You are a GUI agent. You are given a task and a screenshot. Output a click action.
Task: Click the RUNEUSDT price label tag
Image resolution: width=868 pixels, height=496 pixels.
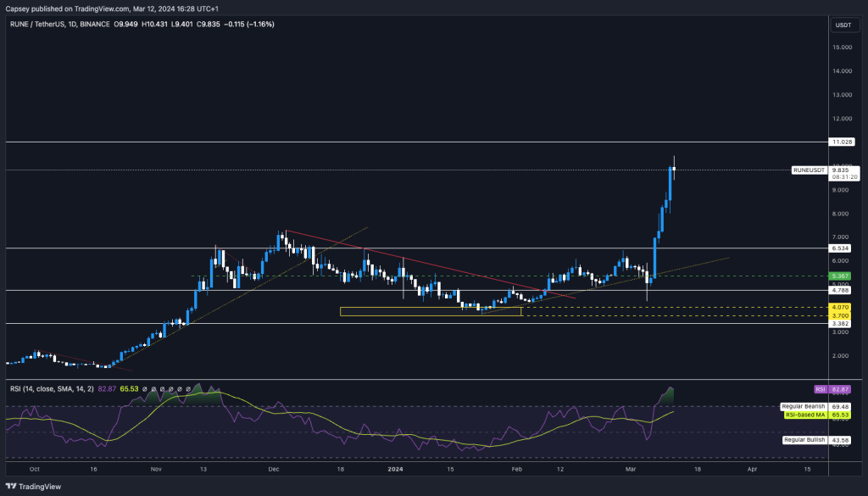(x=810, y=170)
